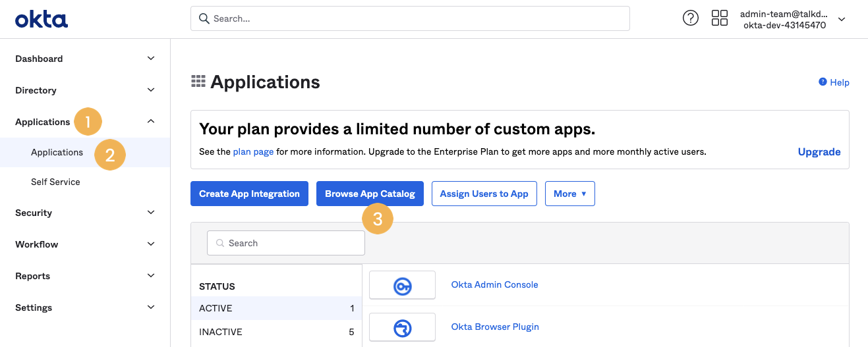This screenshot has height=347, width=868.
Task: Open the Help link text
Action: (840, 82)
